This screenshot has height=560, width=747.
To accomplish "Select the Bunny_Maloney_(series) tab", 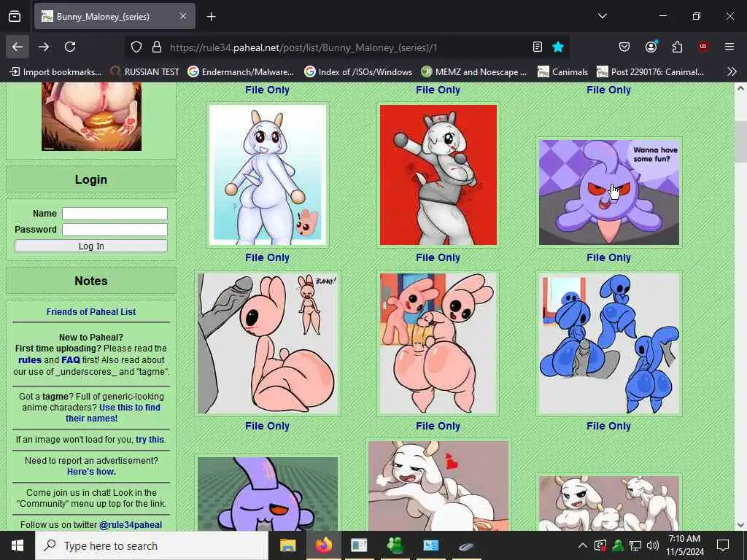I will tap(115, 16).
